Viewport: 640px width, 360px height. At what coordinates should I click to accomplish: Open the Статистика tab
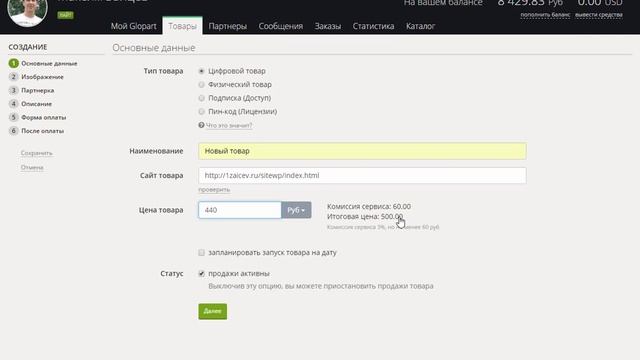click(x=373, y=26)
